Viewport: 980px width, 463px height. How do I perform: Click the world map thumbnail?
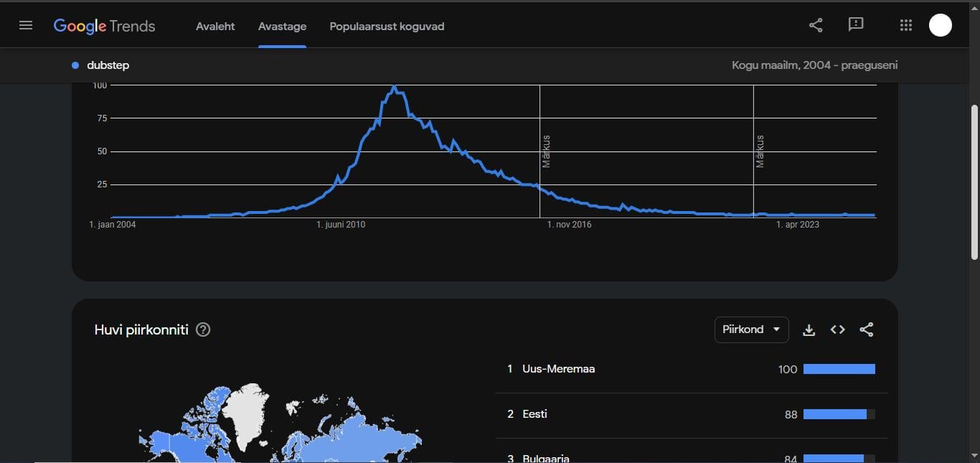[280, 423]
